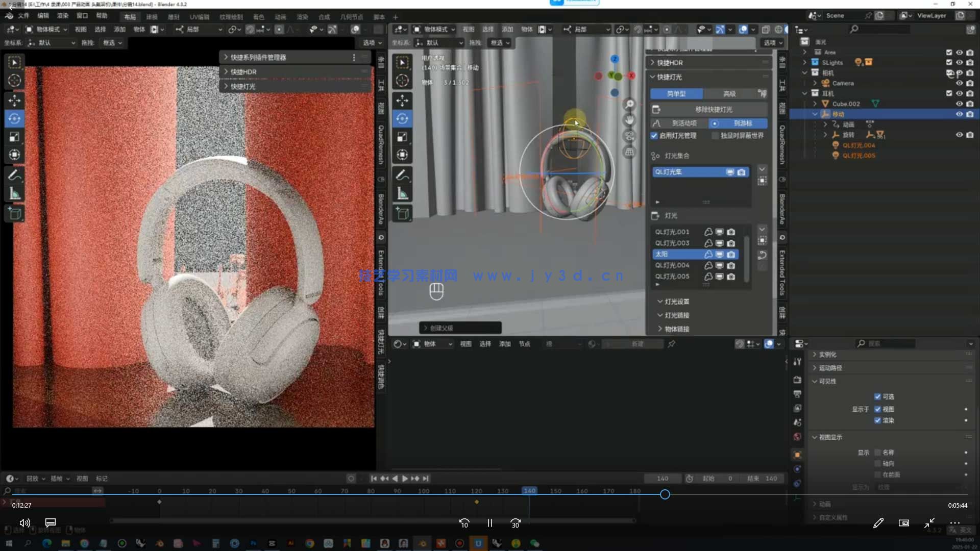Choose the Measure tool in left viewport
The height and width of the screenshot is (551, 980).
pos(14,193)
